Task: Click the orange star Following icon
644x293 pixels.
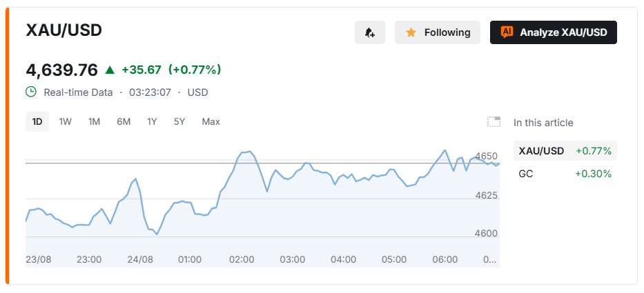Action: pos(411,32)
